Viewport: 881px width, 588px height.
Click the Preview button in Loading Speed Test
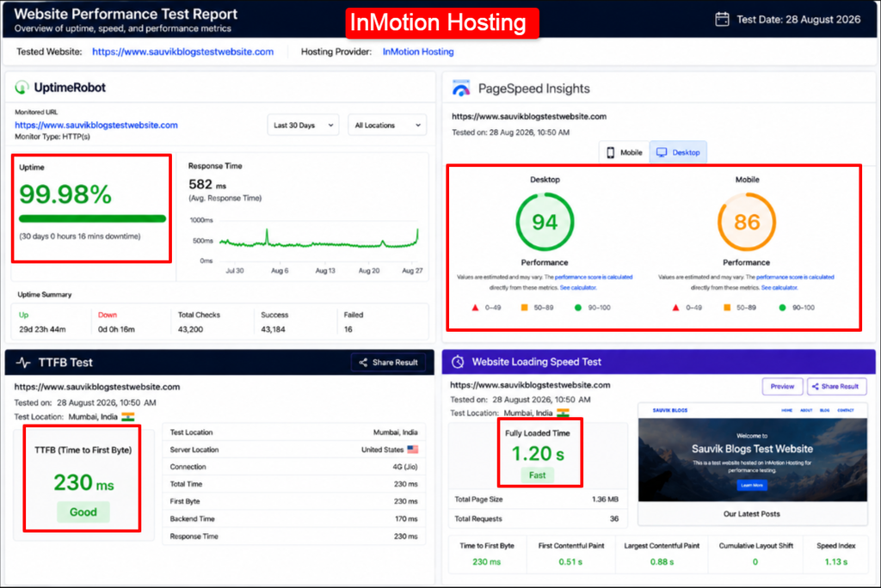pos(782,386)
